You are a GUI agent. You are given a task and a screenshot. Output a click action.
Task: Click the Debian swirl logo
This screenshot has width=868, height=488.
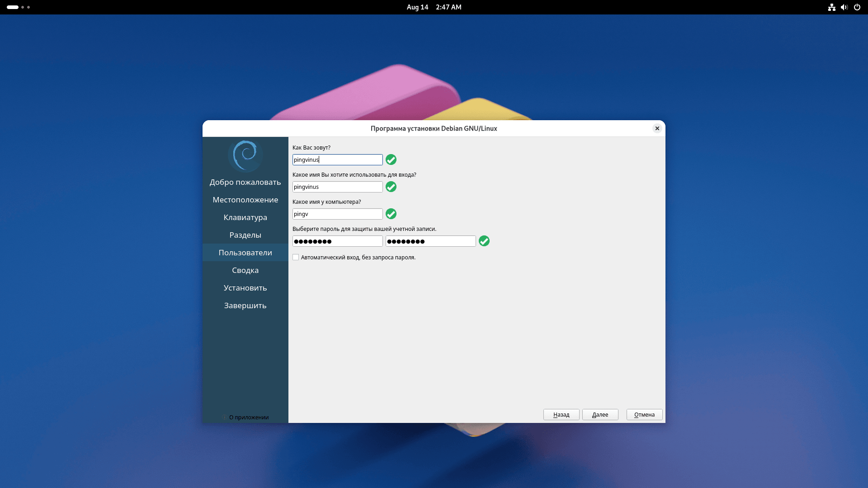click(245, 155)
